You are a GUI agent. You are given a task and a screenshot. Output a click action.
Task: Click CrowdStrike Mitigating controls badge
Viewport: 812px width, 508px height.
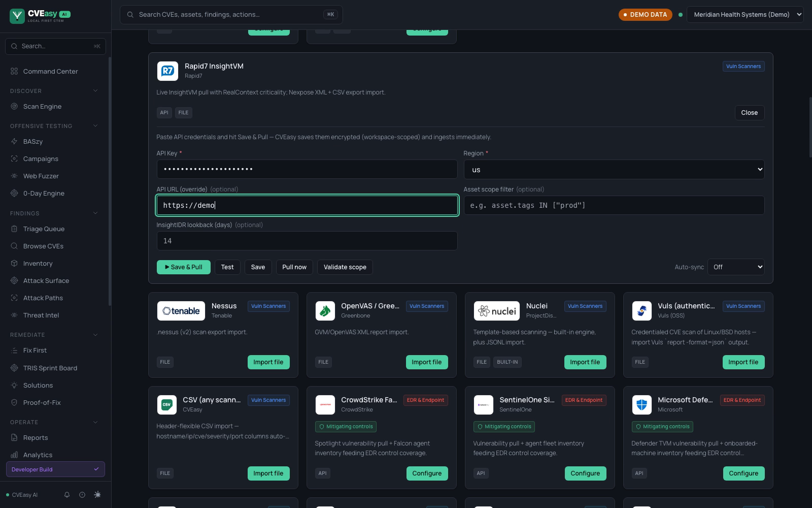(346, 427)
